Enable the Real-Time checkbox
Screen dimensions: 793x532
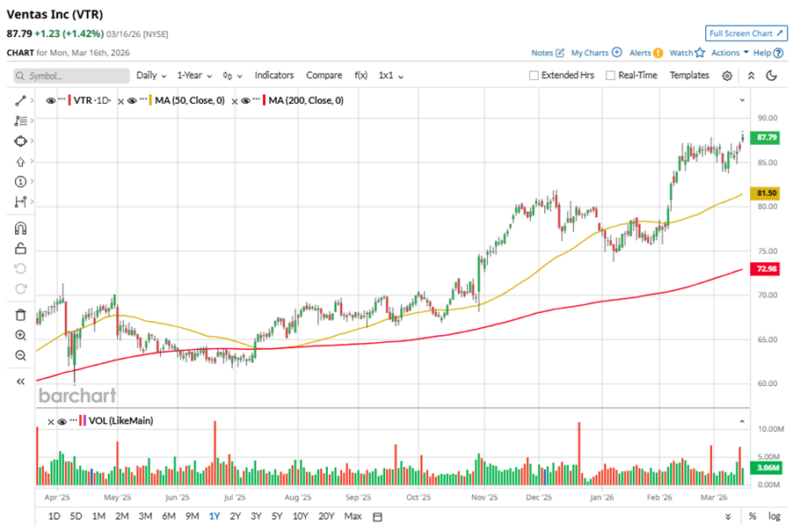click(610, 76)
